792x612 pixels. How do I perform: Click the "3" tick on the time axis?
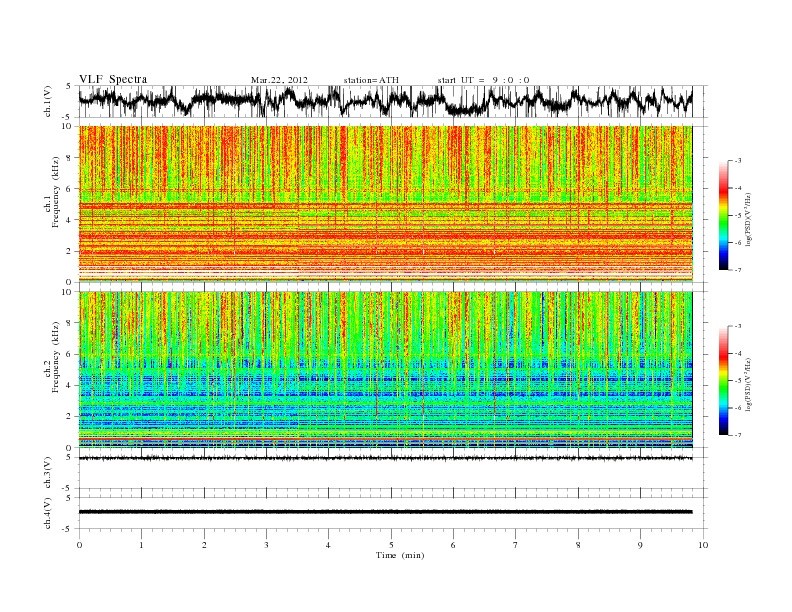(266, 545)
